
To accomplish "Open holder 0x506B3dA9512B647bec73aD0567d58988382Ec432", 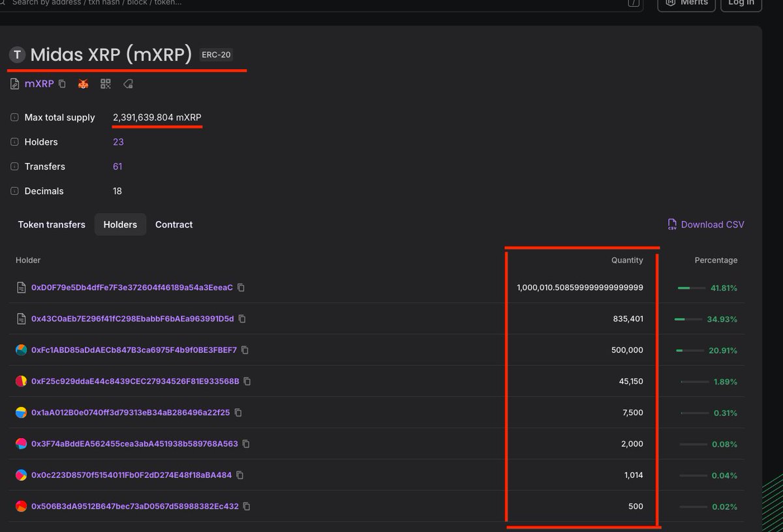I will point(135,507).
